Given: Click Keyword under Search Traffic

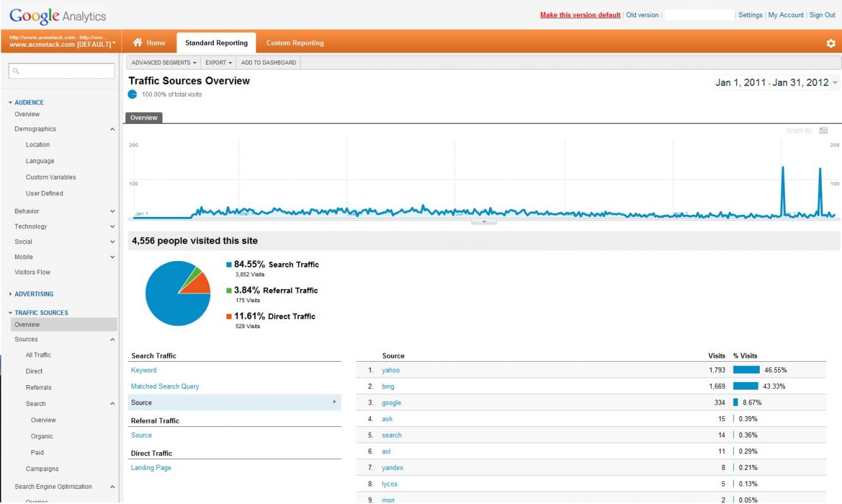Looking at the screenshot, I should click(x=144, y=371).
